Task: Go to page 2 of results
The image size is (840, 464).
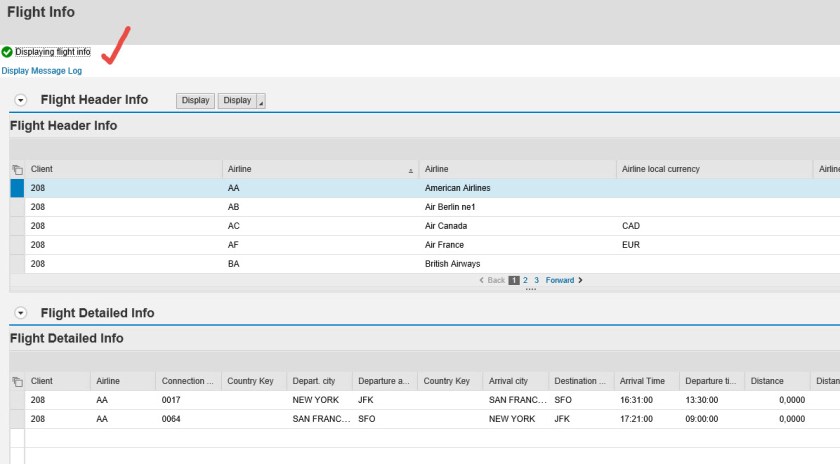Action: pyautogui.click(x=525, y=280)
